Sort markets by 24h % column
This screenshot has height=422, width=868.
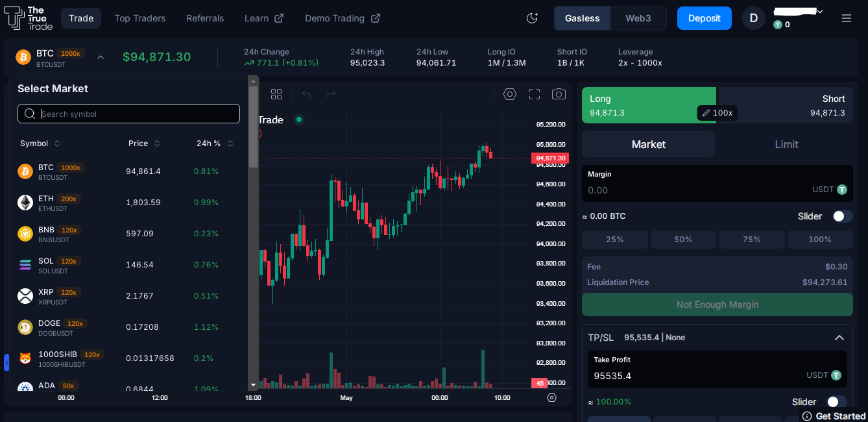point(215,143)
